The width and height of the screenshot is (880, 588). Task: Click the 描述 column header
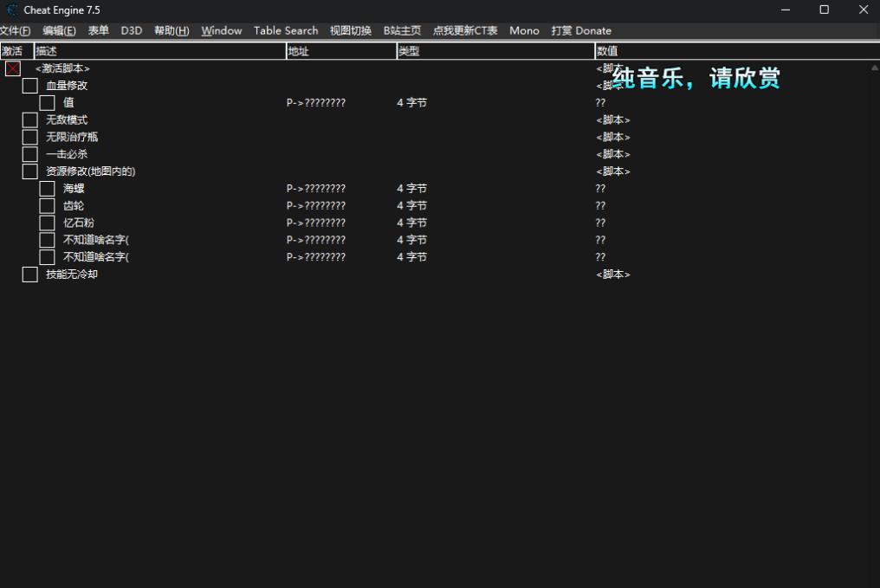coord(160,51)
